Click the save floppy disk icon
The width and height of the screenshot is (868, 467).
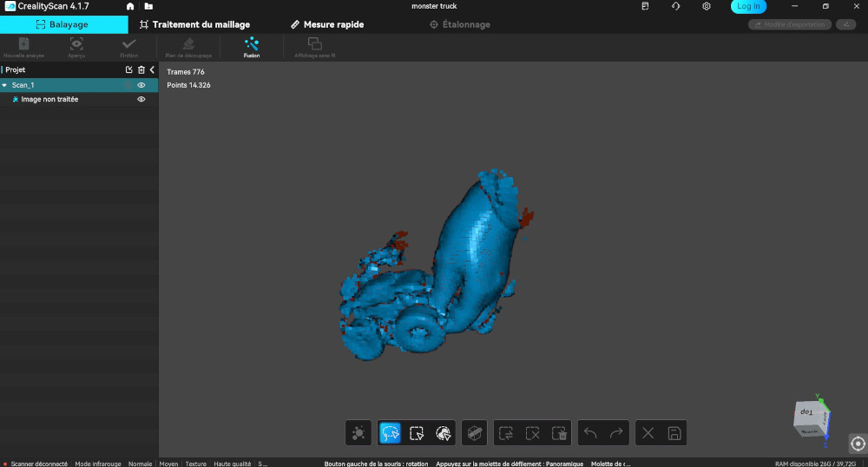(x=674, y=433)
